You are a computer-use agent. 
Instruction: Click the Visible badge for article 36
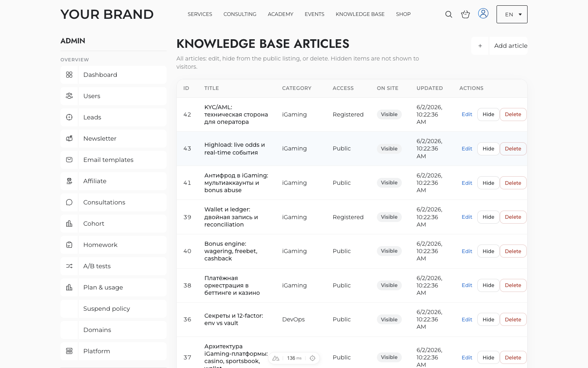tap(389, 320)
